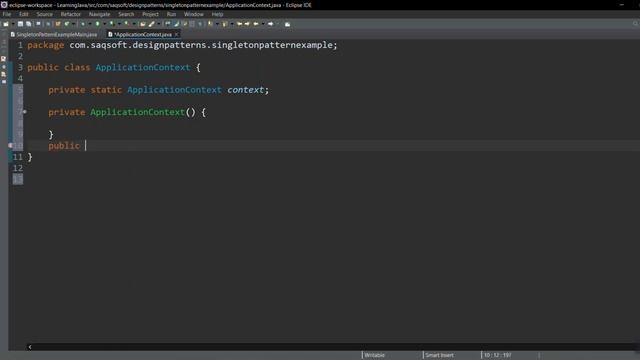The image size is (640, 360).
Task: Click the Eclipse application icon in title bar
Action: coord(4,4)
